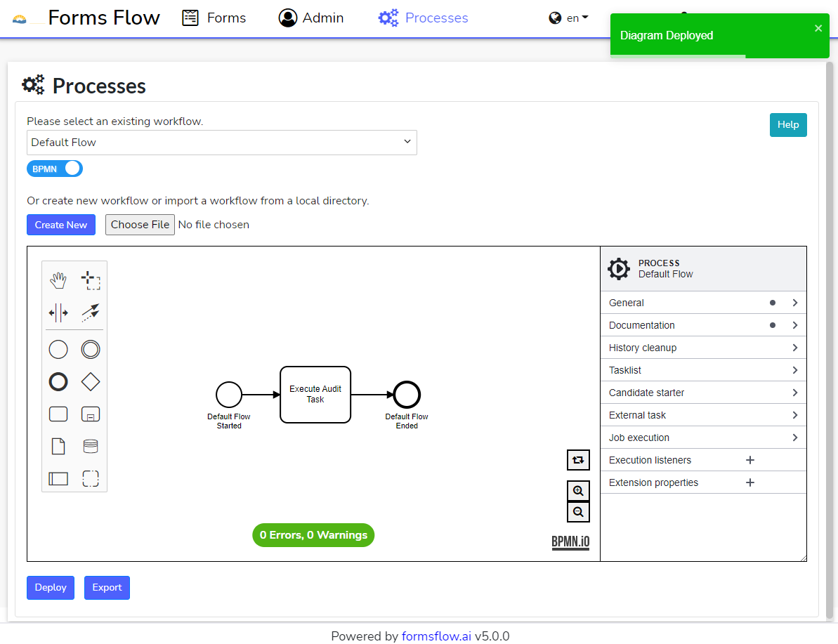
Task: Activate the hand tool in palette
Action: coord(58,281)
